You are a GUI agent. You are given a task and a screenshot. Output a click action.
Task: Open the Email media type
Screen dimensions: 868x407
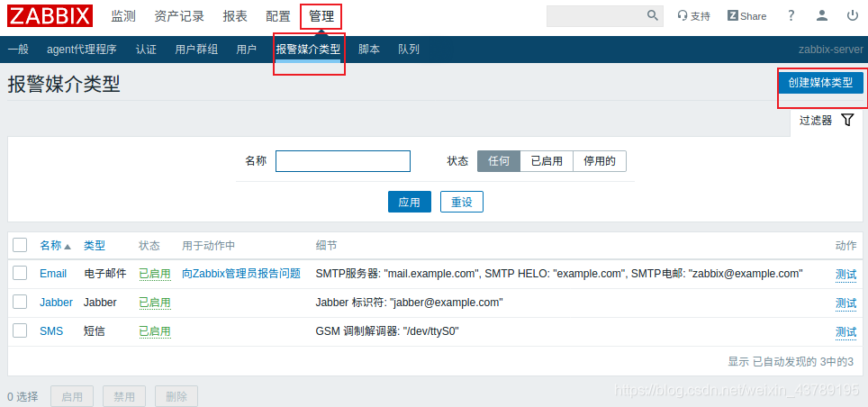click(x=53, y=274)
